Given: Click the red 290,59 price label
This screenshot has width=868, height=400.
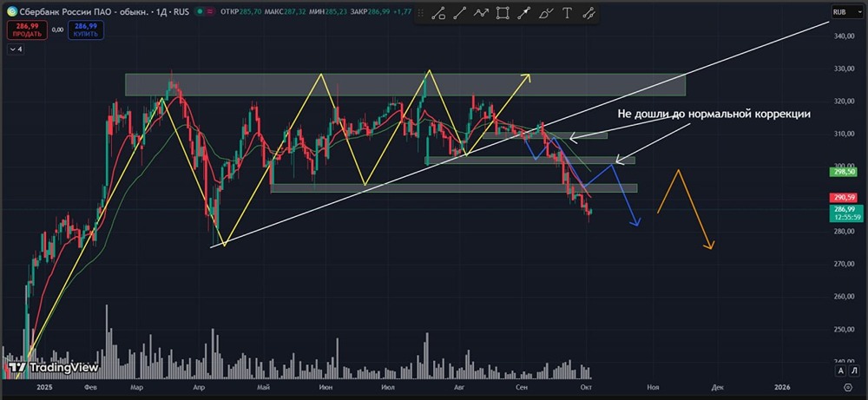Looking at the screenshot, I should pos(843,198).
